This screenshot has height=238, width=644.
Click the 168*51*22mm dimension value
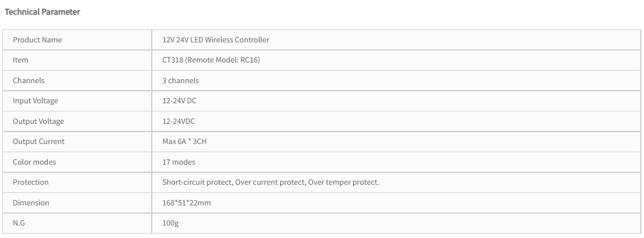pyautogui.click(x=187, y=203)
